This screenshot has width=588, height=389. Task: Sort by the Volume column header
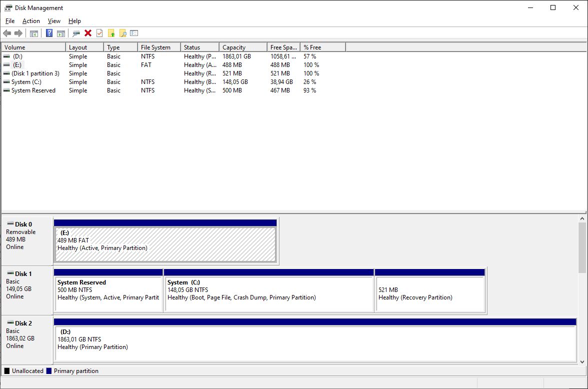pos(33,47)
